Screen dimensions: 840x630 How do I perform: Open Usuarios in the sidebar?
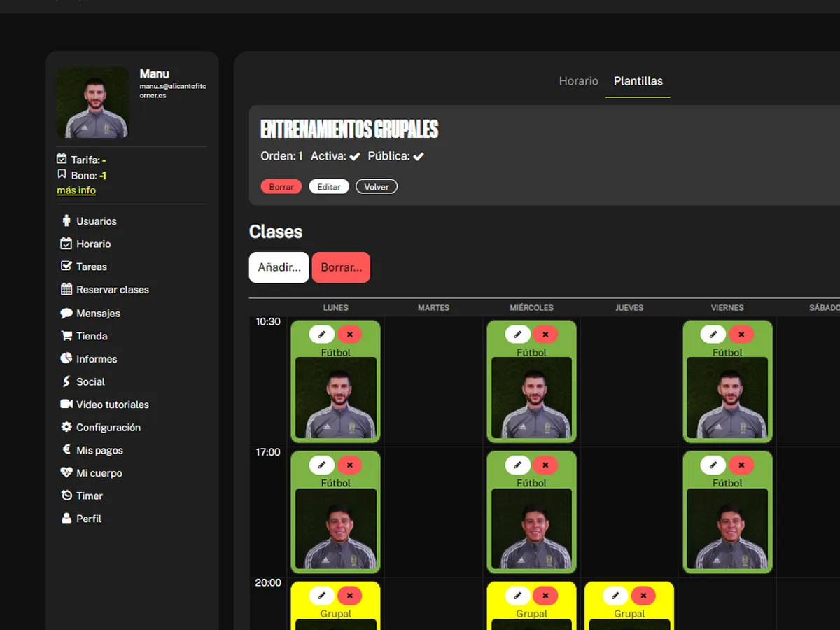tap(89, 221)
